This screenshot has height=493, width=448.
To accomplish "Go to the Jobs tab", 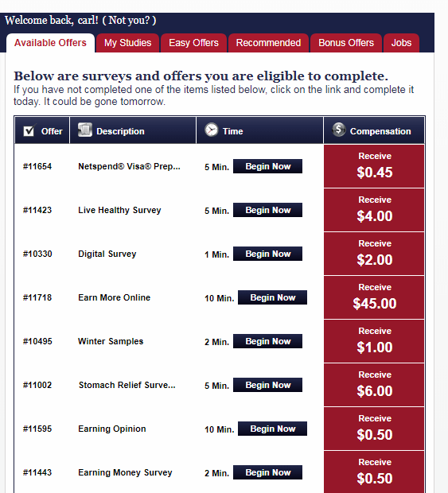I will (x=401, y=43).
